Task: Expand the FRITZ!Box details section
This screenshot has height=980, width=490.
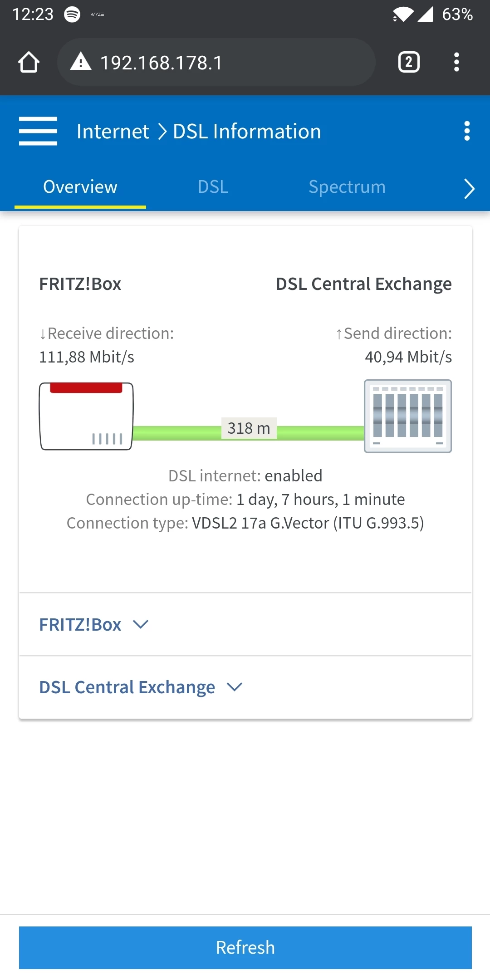Action: point(94,625)
